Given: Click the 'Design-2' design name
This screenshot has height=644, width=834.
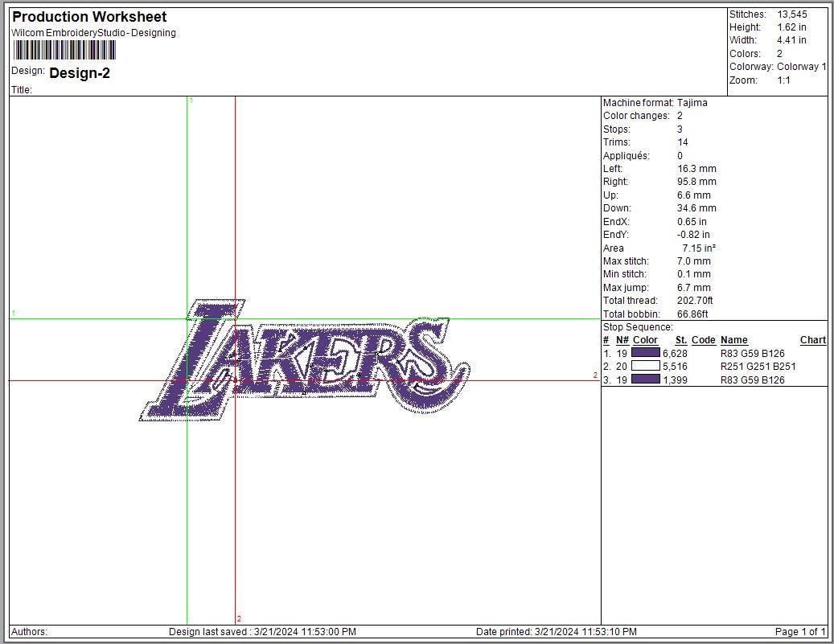Looking at the screenshot, I should pyautogui.click(x=80, y=73).
